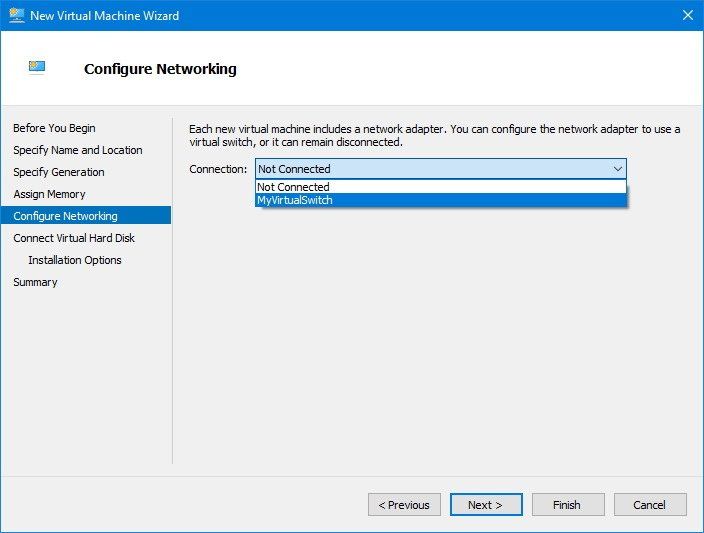Click the Connection combo box field
The height and width of the screenshot is (533, 704).
pos(430,169)
